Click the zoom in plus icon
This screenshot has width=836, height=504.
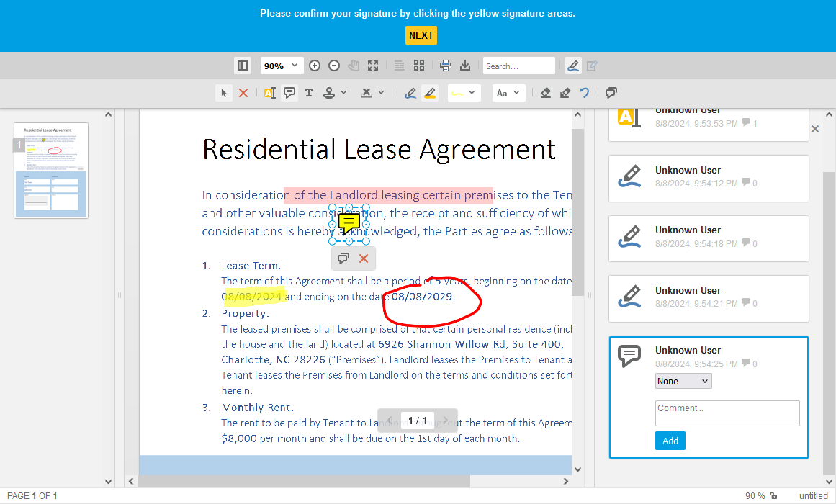(315, 66)
